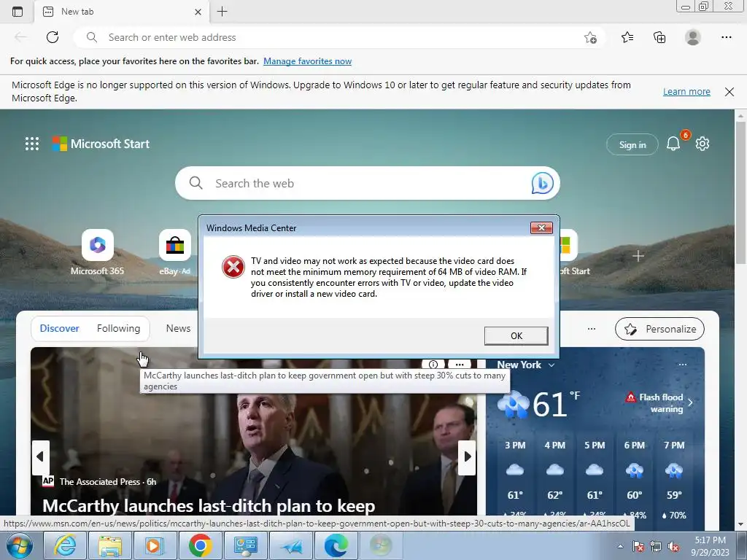This screenshot has width=747, height=560.
Task: Open Flash flood warning details chevron
Action: click(x=690, y=402)
